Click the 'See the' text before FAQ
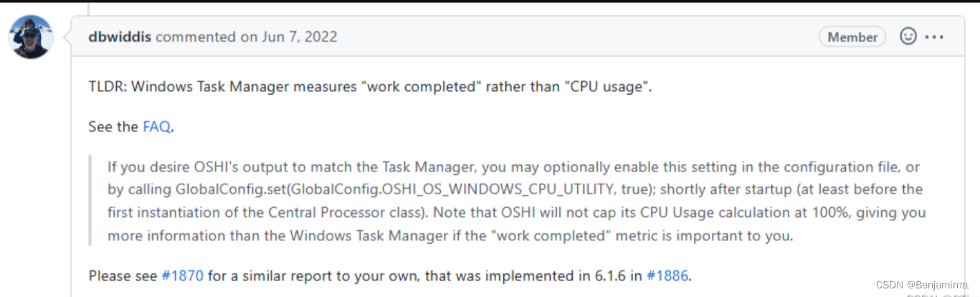The width and height of the screenshot is (980, 297). tap(113, 127)
